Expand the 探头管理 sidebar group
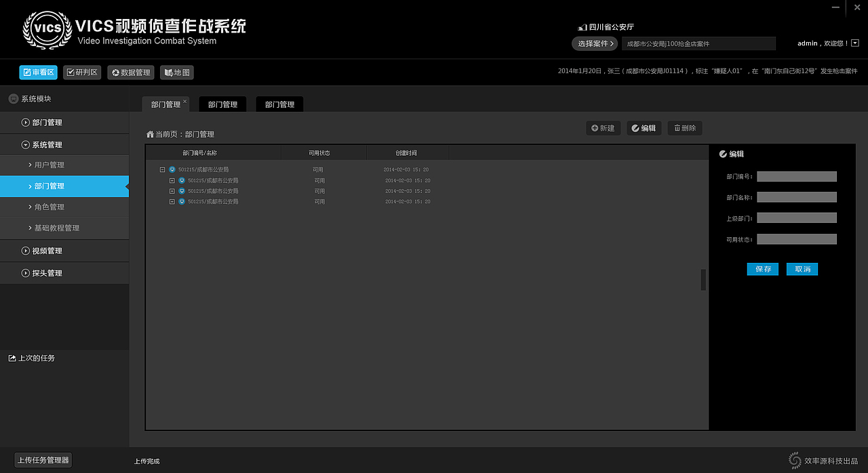Viewport: 868px width, 473px height. pos(64,273)
